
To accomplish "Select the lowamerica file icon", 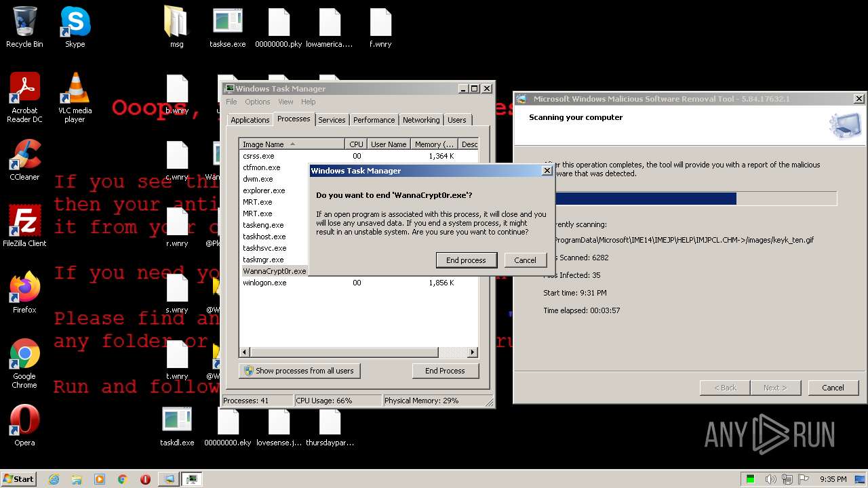I will (x=330, y=27).
